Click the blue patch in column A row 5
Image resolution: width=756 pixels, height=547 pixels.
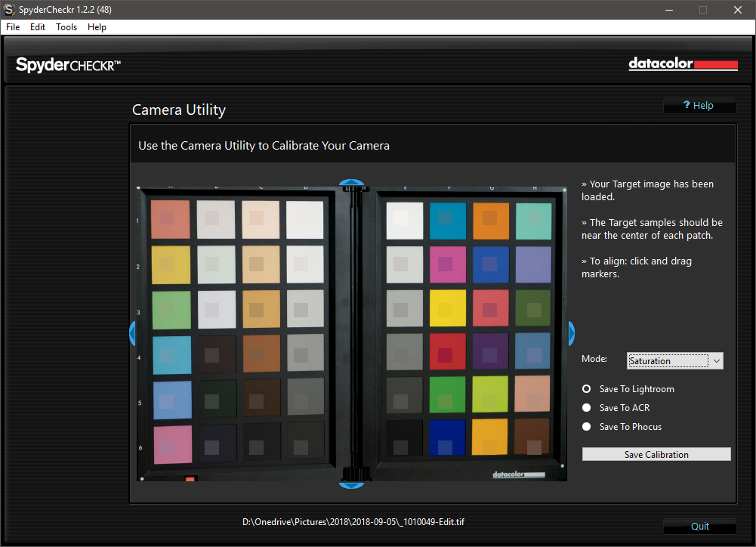172,400
